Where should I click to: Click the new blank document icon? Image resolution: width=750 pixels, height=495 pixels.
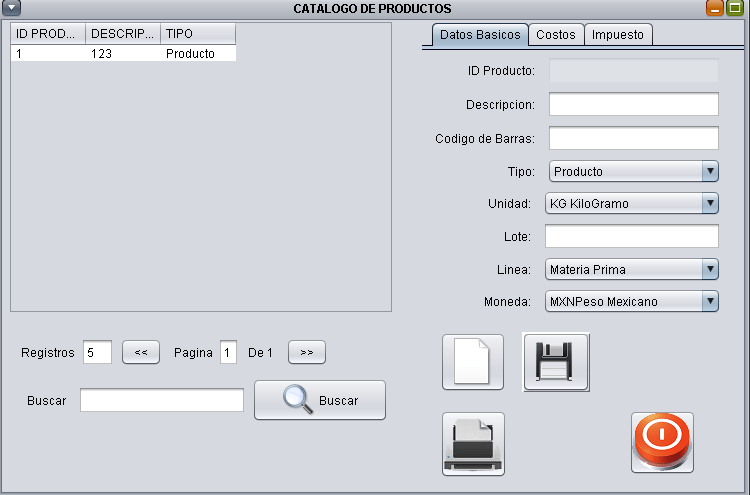tap(473, 362)
